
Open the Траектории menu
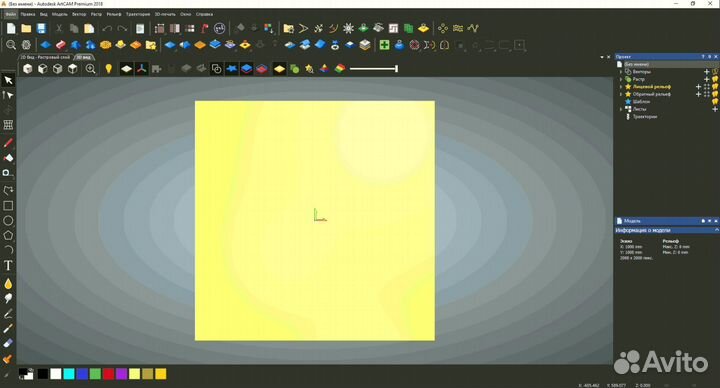coord(138,14)
